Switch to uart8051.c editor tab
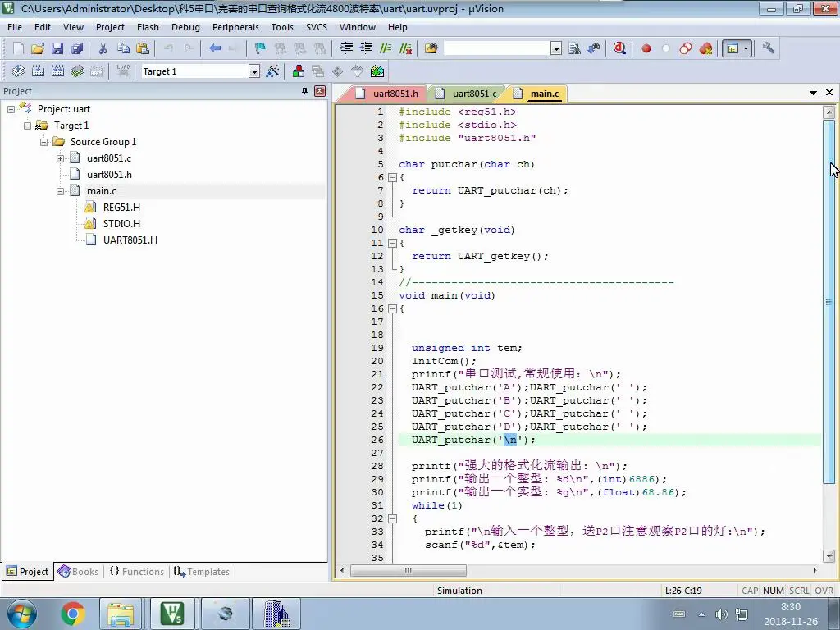 (x=467, y=94)
